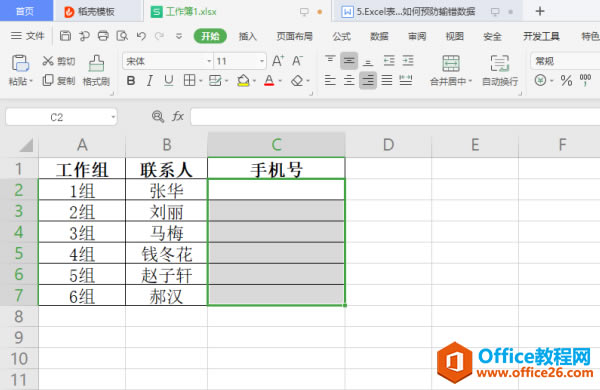The image size is (600, 390).
Task: Click the Paste clipboard icon
Action: pos(20,63)
